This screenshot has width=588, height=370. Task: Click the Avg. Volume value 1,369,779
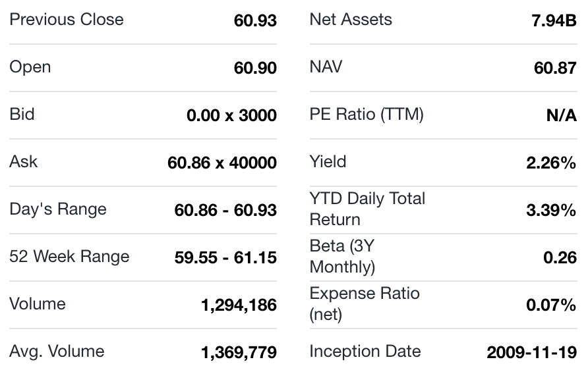click(x=239, y=353)
